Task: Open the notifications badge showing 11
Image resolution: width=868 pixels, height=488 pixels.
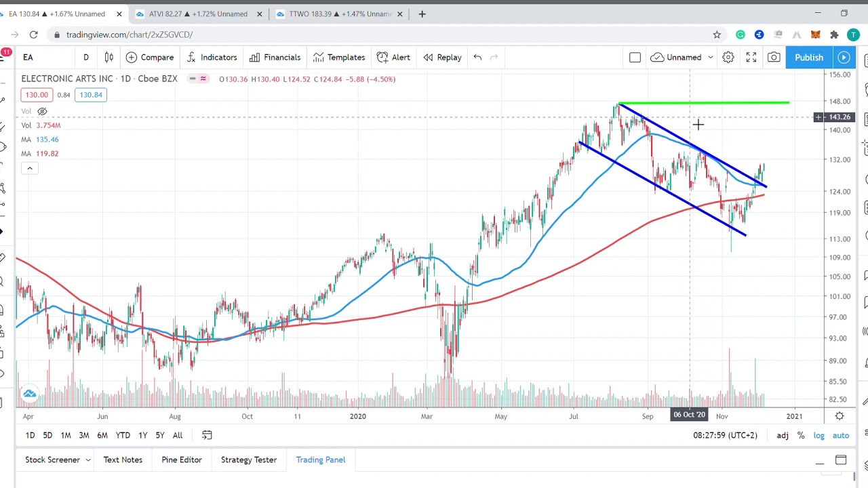Action: [x=6, y=52]
